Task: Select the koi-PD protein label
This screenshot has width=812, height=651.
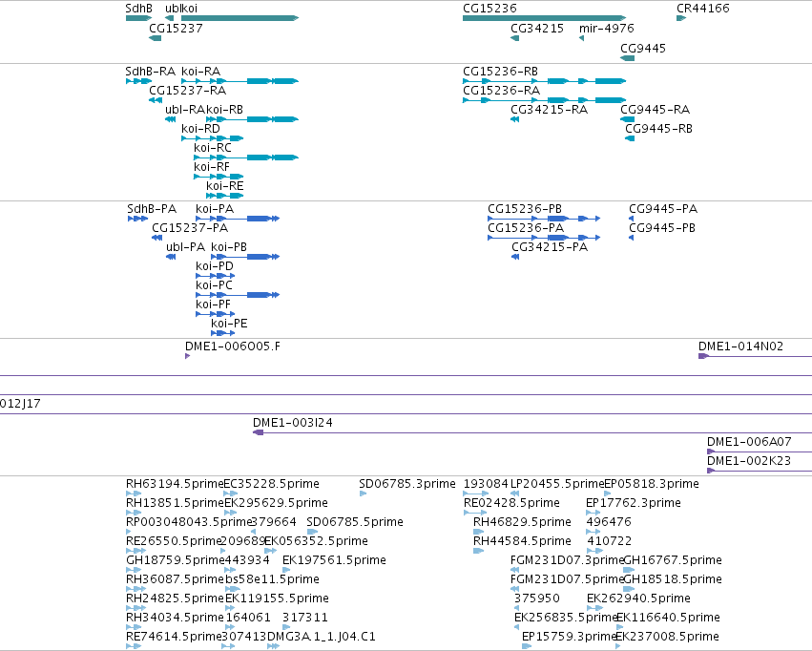Action: [215, 266]
